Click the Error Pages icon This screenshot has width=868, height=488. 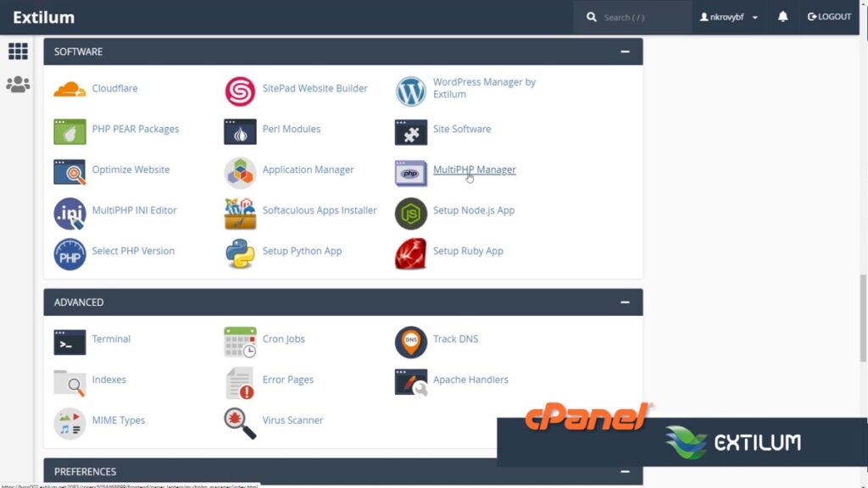click(240, 383)
